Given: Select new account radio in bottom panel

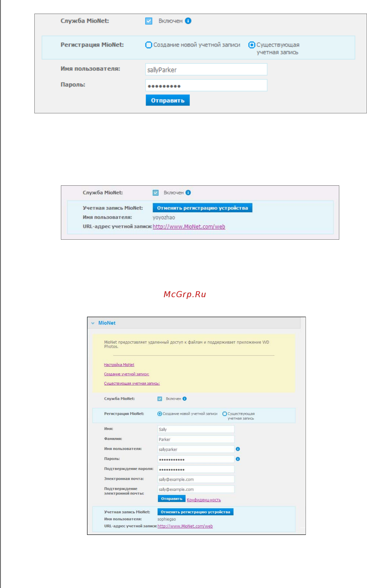Looking at the screenshot, I should point(160,414).
